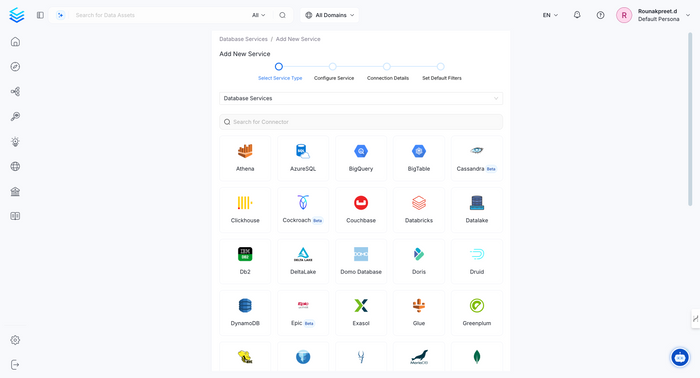Select the MariaDB connector
Image resolution: width=700 pixels, height=378 pixels.
[419, 357]
